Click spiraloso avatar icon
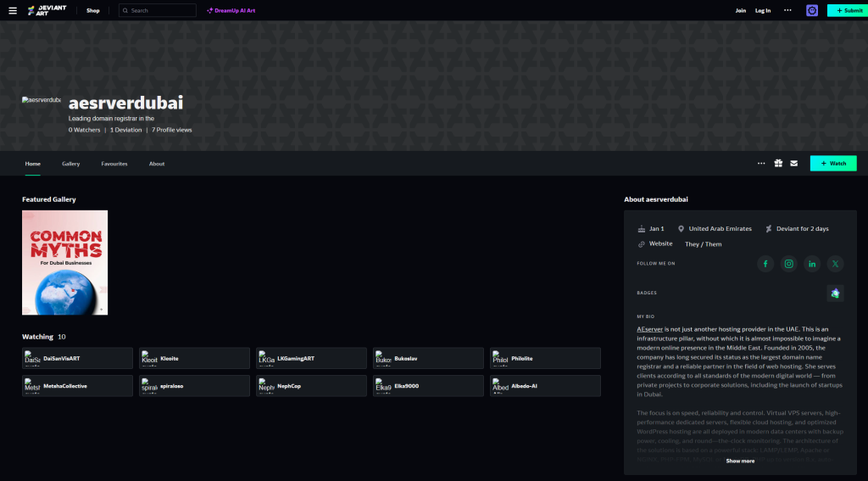Screen dimensions: 868x481 click(149, 386)
